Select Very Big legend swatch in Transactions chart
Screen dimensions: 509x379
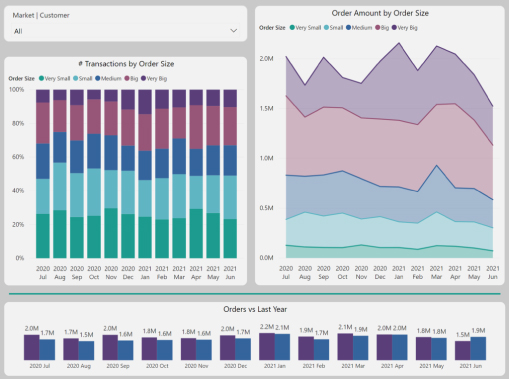coord(143,78)
